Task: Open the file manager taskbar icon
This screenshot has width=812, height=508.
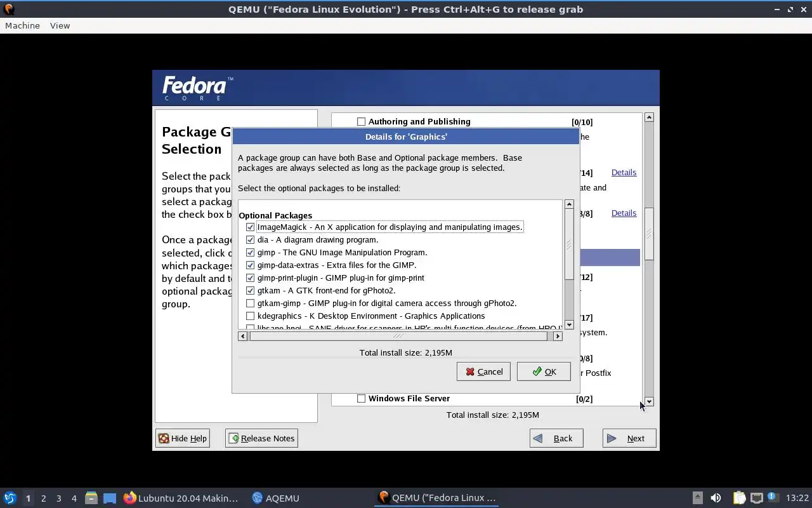Action: (91, 498)
